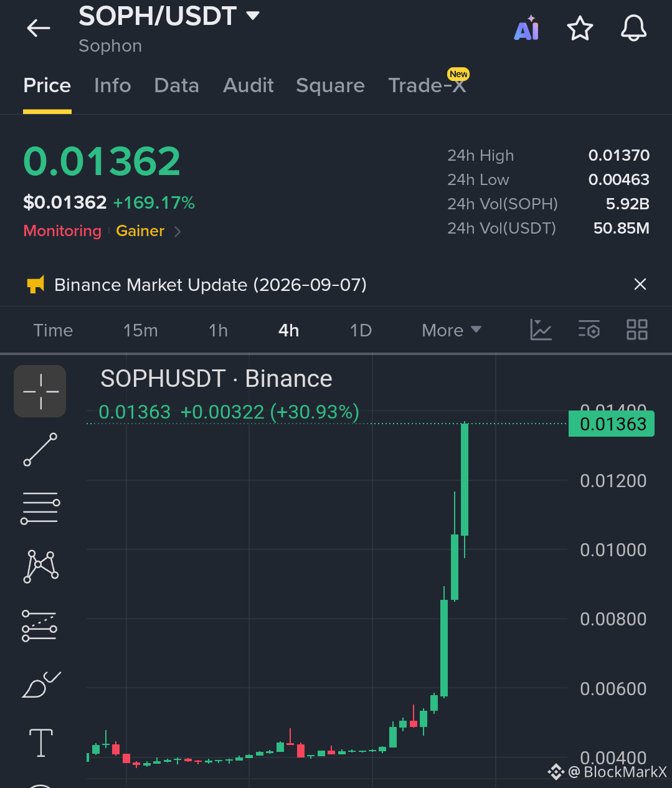Dismiss the market update banner
The width and height of the screenshot is (672, 788).
pos(640,285)
